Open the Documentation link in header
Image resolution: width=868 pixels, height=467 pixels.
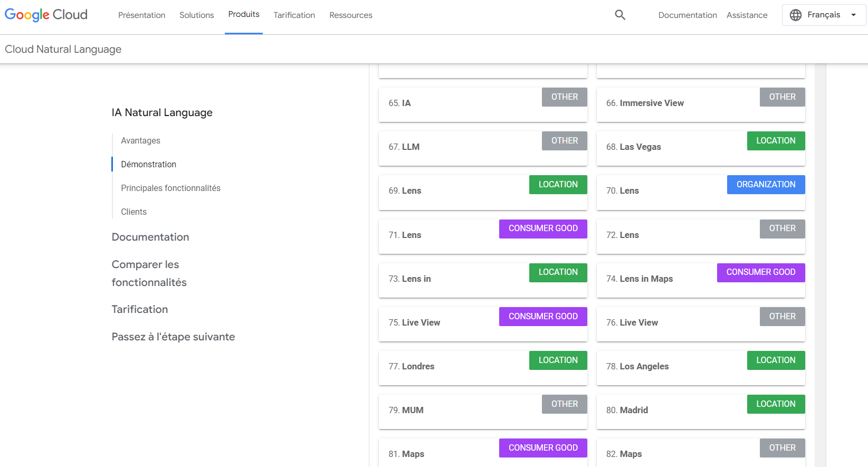pyautogui.click(x=688, y=15)
